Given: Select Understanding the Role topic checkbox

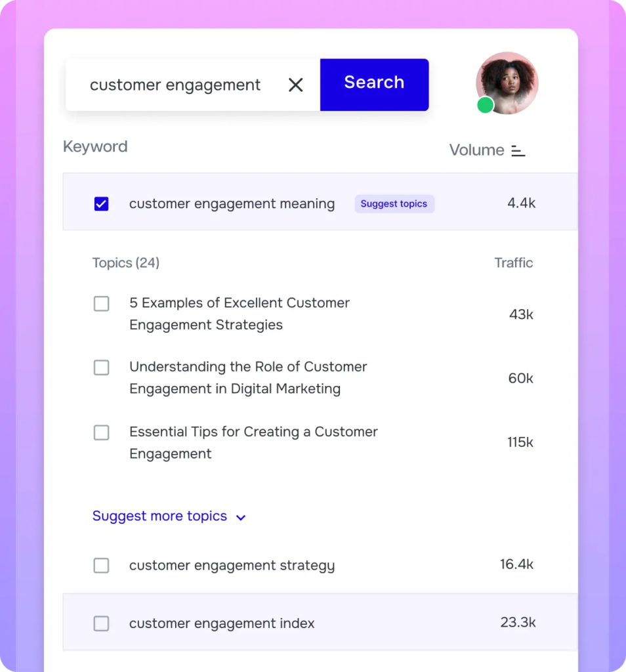Looking at the screenshot, I should (101, 367).
